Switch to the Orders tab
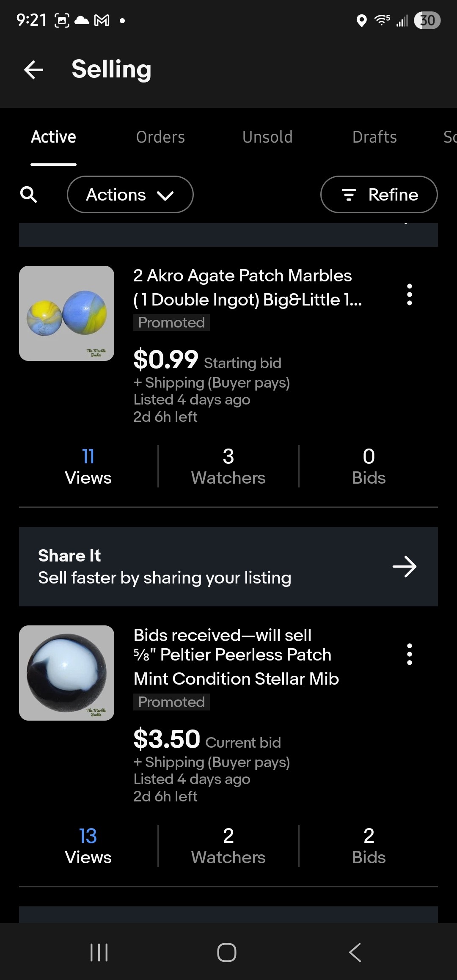Image resolution: width=457 pixels, height=980 pixels. (160, 137)
